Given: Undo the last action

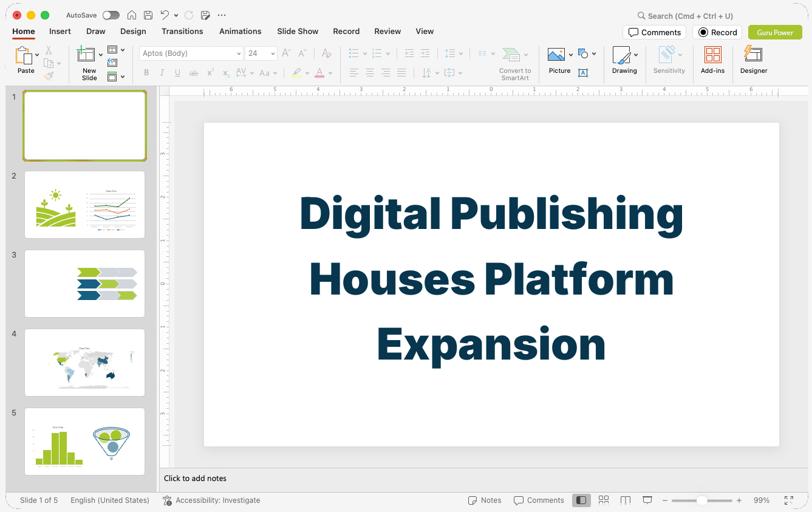Looking at the screenshot, I should point(165,15).
